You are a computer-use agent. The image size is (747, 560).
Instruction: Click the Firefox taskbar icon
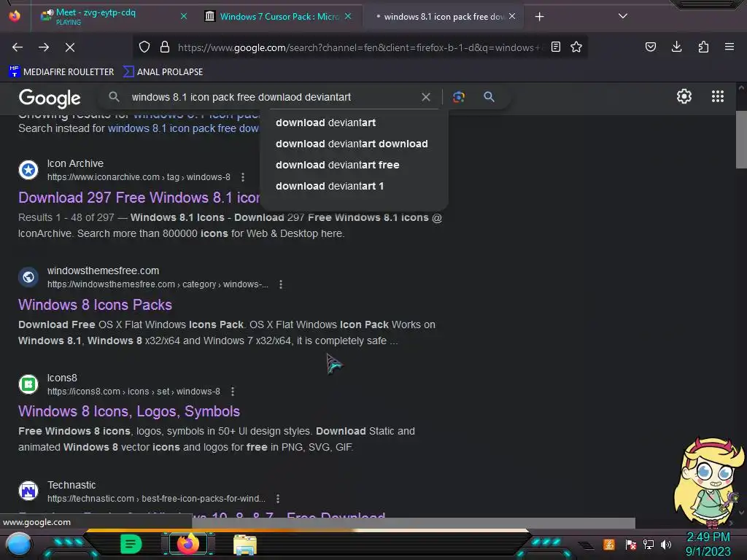[x=187, y=544]
